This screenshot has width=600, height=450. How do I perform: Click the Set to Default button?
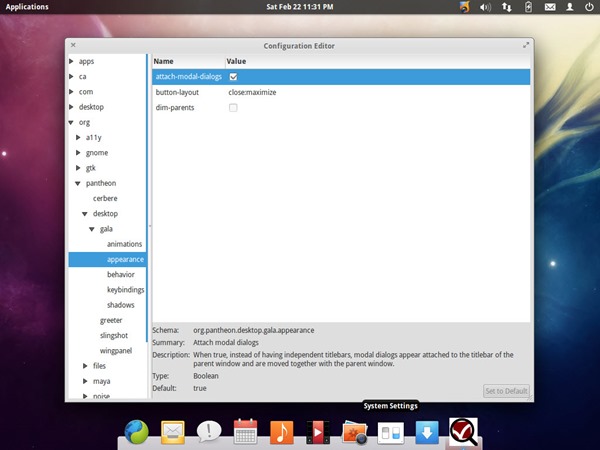click(x=506, y=391)
